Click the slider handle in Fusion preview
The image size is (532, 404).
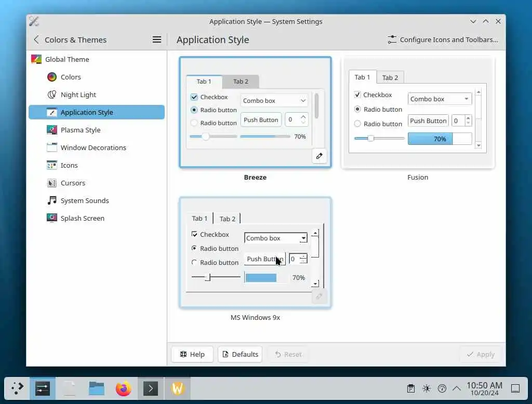click(371, 139)
